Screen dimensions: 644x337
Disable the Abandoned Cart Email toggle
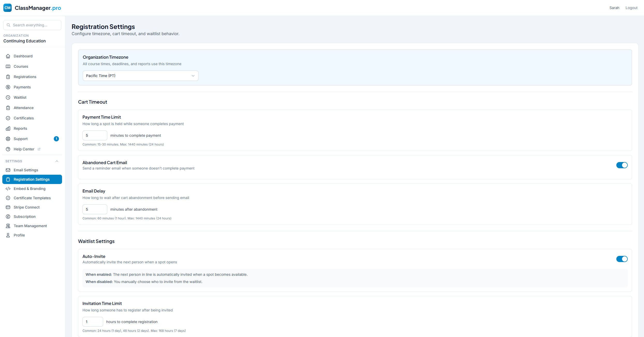(622, 165)
